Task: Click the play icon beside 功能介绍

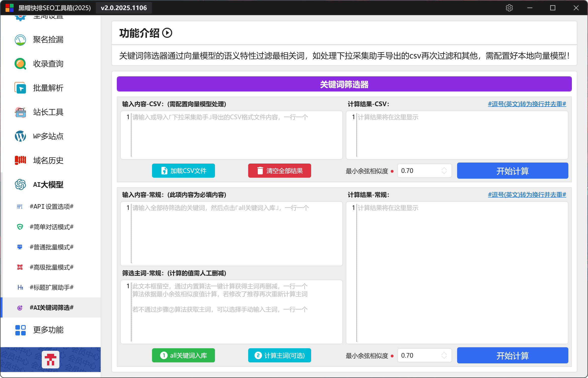Action: [x=167, y=33]
